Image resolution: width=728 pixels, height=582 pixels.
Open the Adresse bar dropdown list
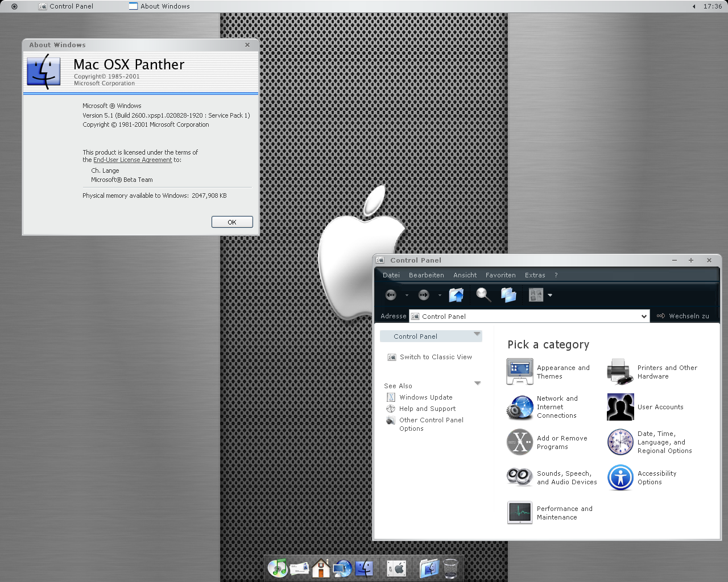pos(644,317)
